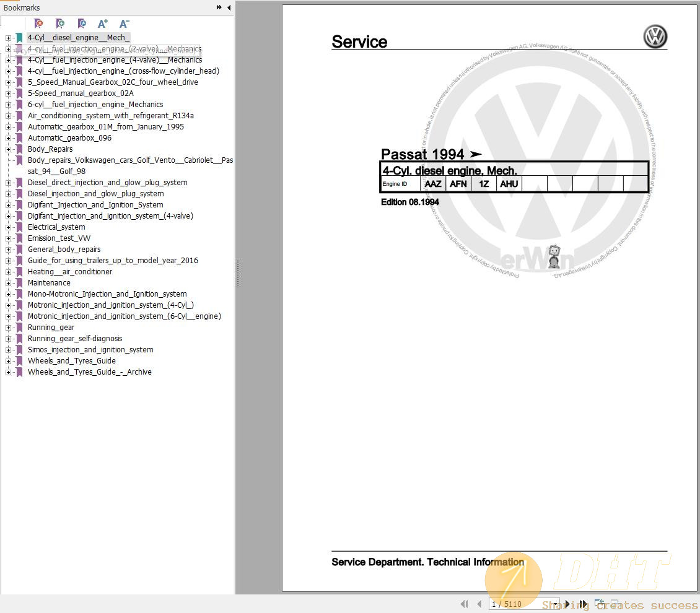Expand the Running_gear_self-diagnosis node
The width and height of the screenshot is (700, 613).
tap(8, 339)
